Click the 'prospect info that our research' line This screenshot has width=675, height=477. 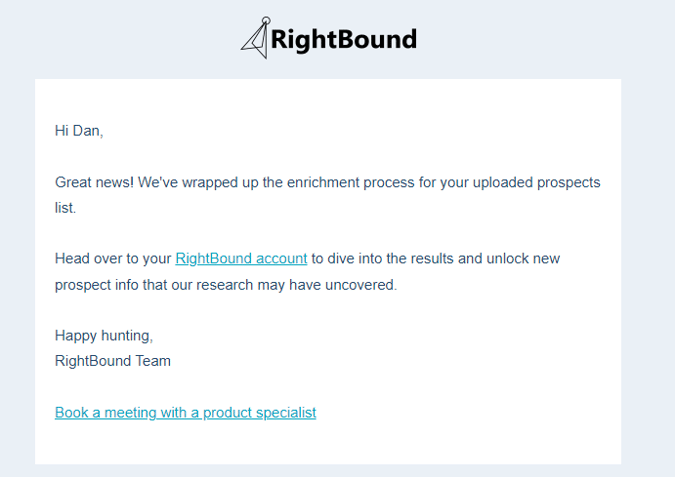click(x=154, y=285)
